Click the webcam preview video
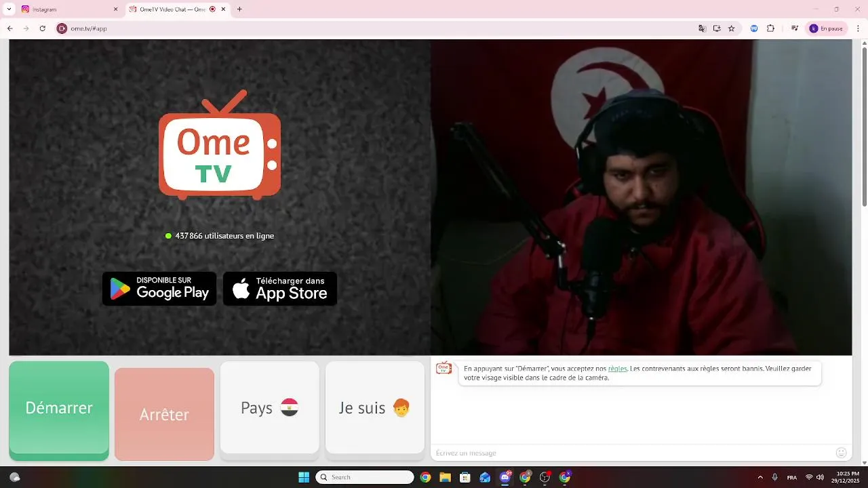868x488 pixels. click(641, 197)
